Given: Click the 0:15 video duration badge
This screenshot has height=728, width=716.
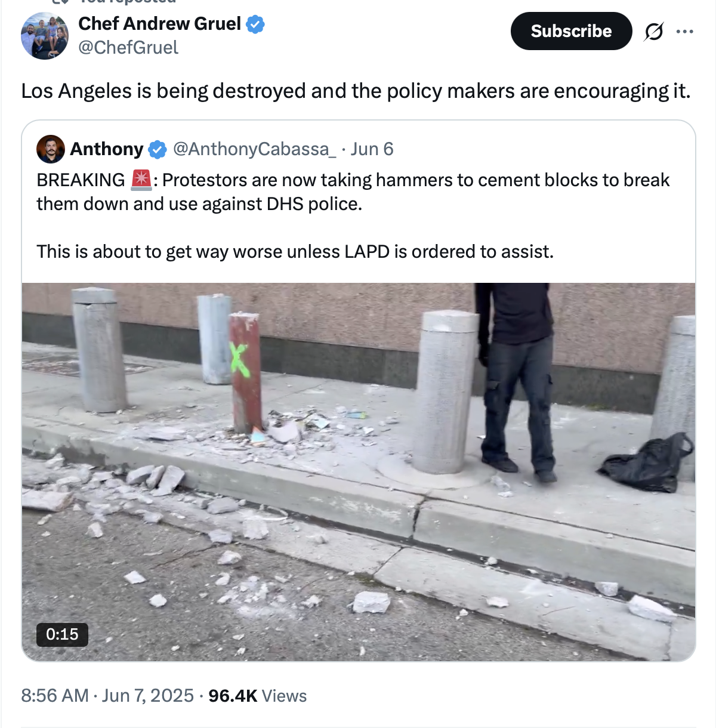Looking at the screenshot, I should [x=62, y=634].
